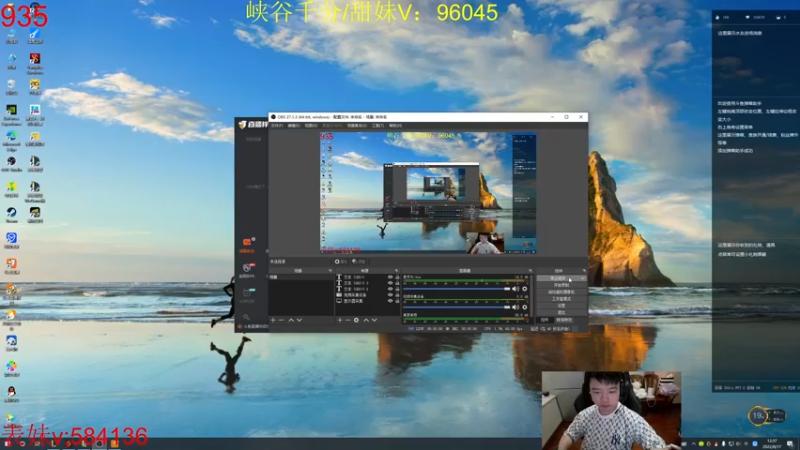The width and height of the screenshot is (800, 450).
Task: Undock the Controls panel with its float icon
Action: 585,270
